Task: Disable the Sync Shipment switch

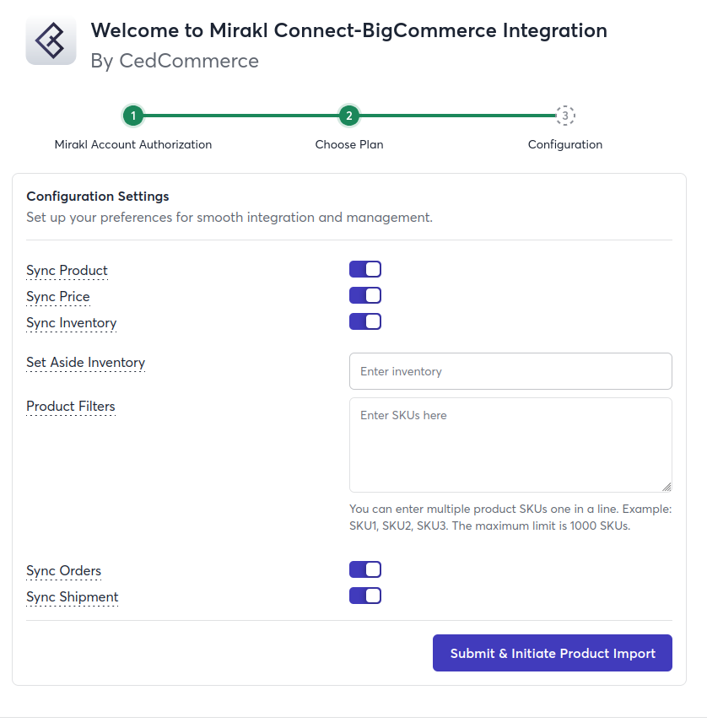Action: [365, 596]
